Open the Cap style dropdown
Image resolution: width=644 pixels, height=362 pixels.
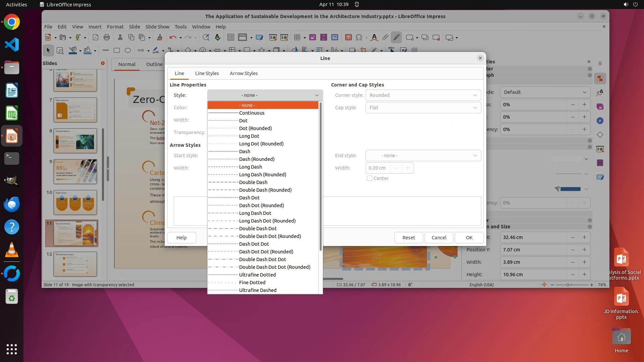click(x=423, y=108)
